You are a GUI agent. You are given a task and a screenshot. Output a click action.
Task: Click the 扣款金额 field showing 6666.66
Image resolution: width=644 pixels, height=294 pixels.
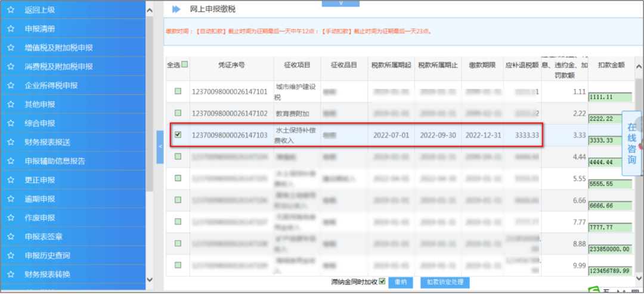pyautogui.click(x=610, y=205)
